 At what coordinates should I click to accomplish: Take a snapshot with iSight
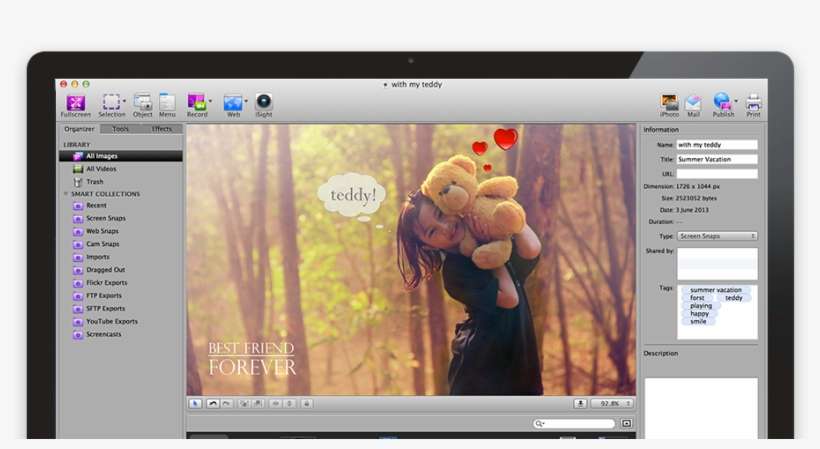click(x=264, y=106)
